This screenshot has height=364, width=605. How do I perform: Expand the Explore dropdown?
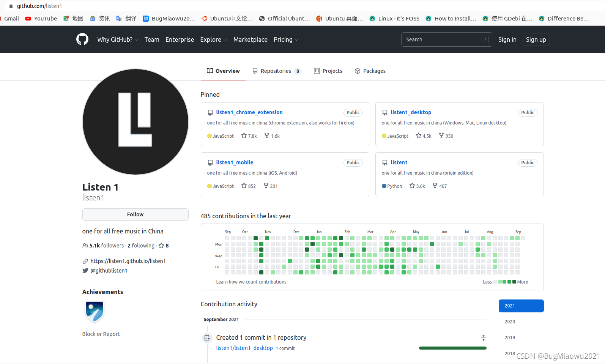pyautogui.click(x=214, y=39)
